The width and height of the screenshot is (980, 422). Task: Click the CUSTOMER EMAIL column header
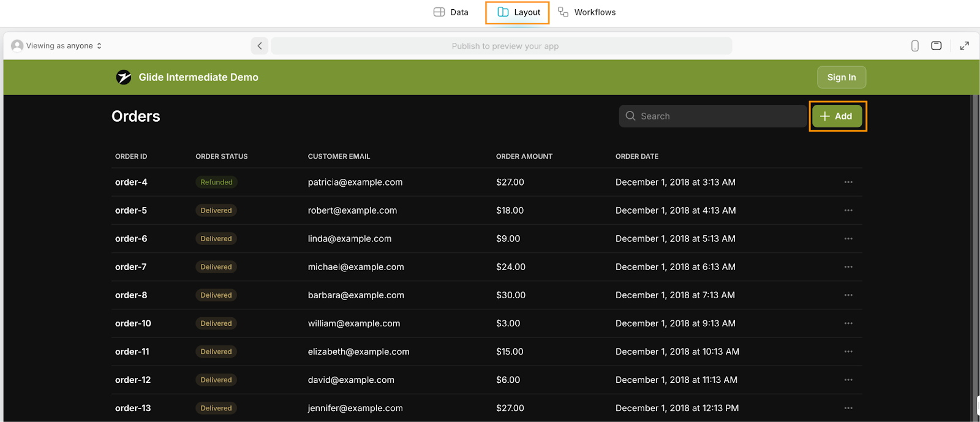[x=339, y=157]
